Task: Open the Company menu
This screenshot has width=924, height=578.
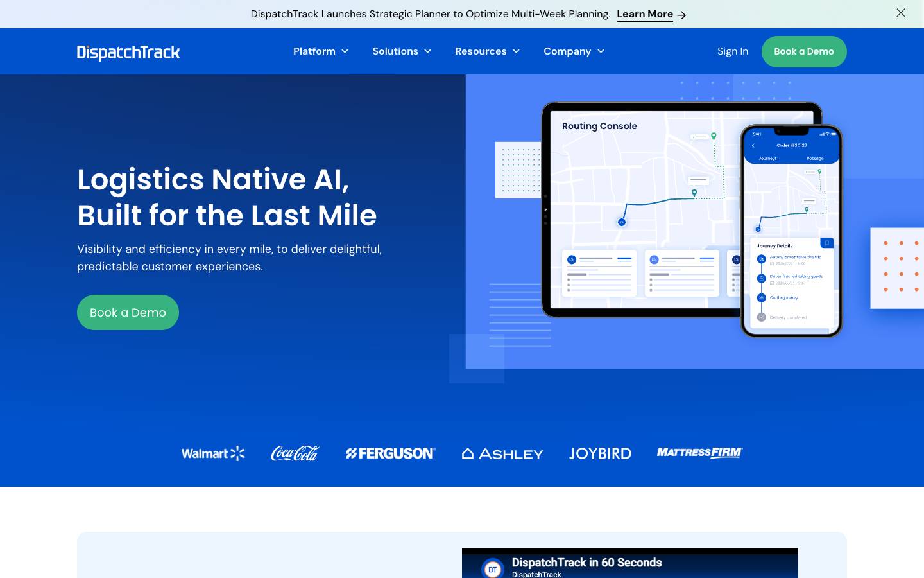Action: [567, 51]
